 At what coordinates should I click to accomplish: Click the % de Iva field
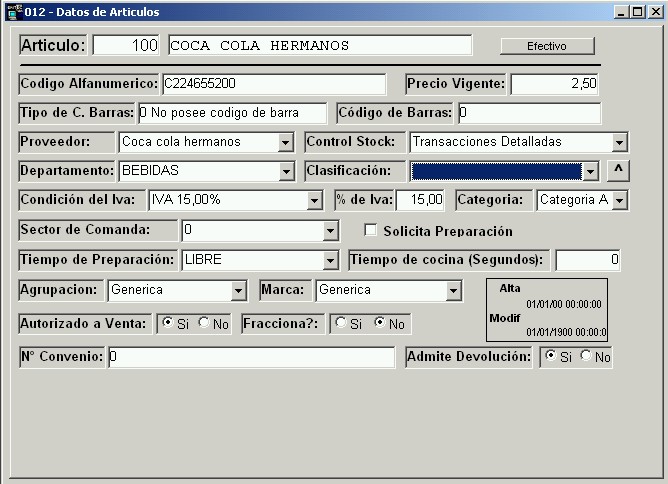(x=420, y=200)
